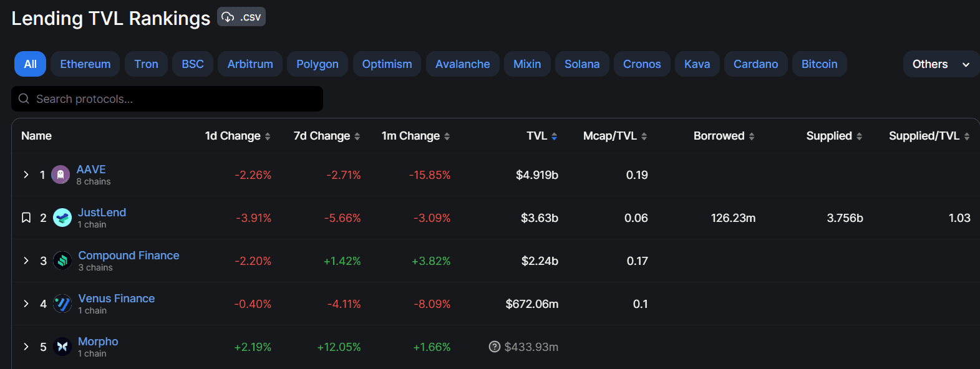Sort by Supplied/TVL column
This screenshot has height=369, width=980.
point(929,136)
